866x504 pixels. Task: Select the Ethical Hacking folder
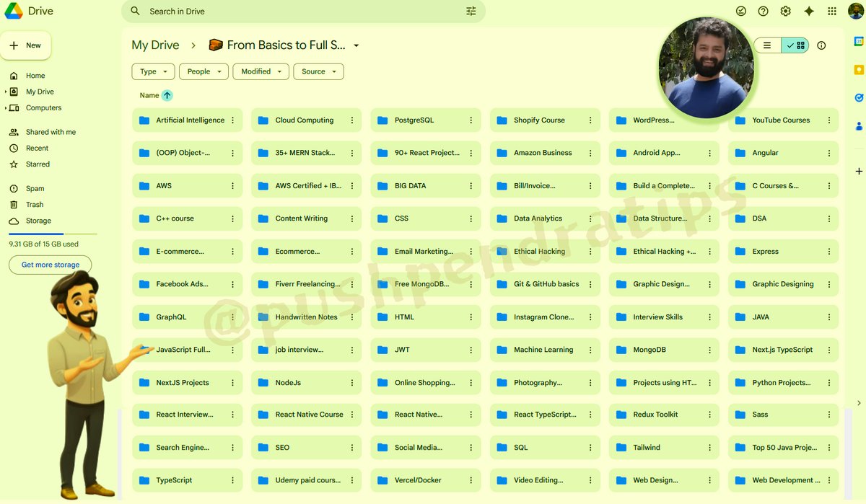(545, 252)
